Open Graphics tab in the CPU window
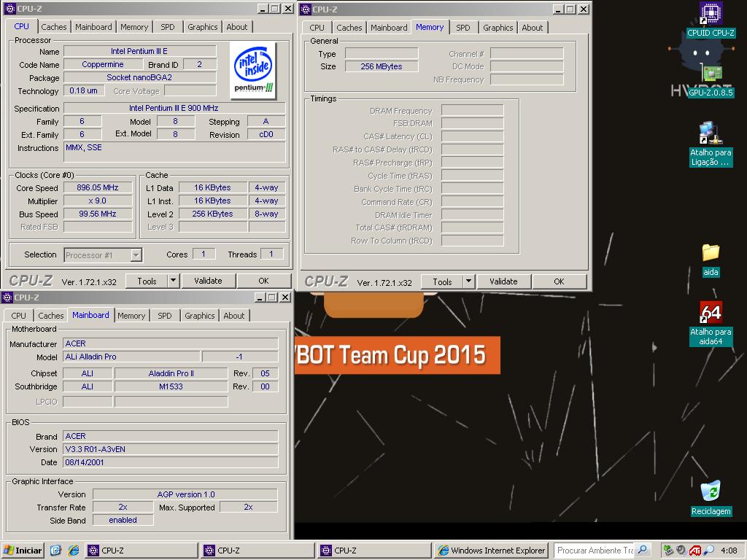This screenshot has width=747, height=560. pos(203,27)
